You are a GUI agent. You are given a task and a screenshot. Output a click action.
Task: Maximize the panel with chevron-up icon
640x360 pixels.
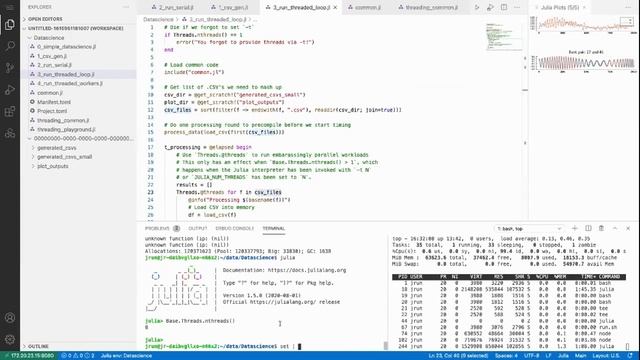[x=615, y=229]
